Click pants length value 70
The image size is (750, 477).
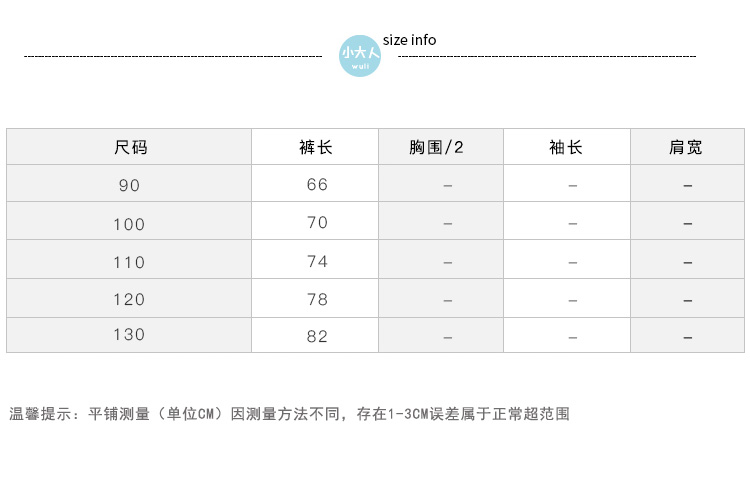(x=317, y=223)
